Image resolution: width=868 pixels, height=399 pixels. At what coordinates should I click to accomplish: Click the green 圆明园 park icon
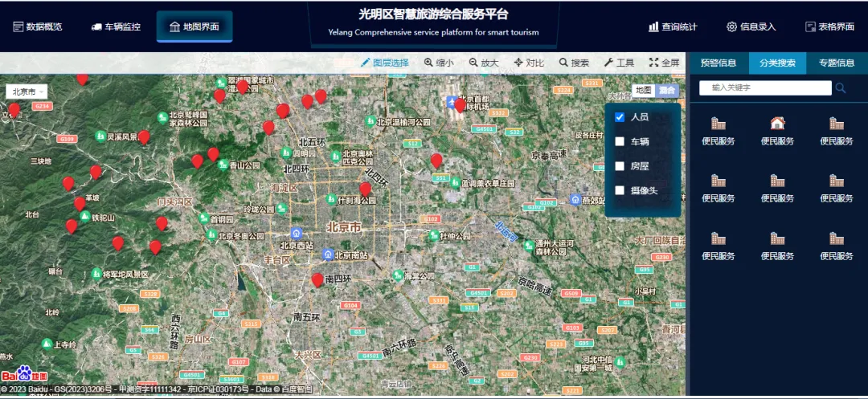click(286, 153)
